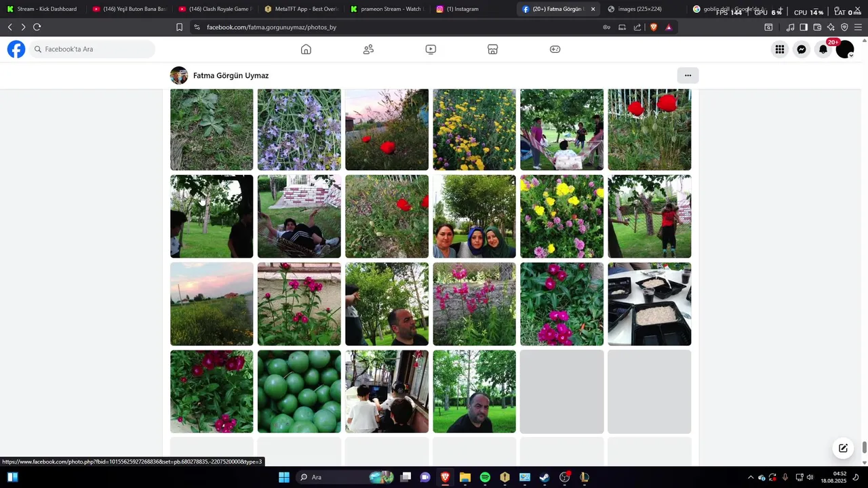The image size is (868, 488).
Task: Open Fatma Görgün Uymaz profile name link
Action: 231,75
